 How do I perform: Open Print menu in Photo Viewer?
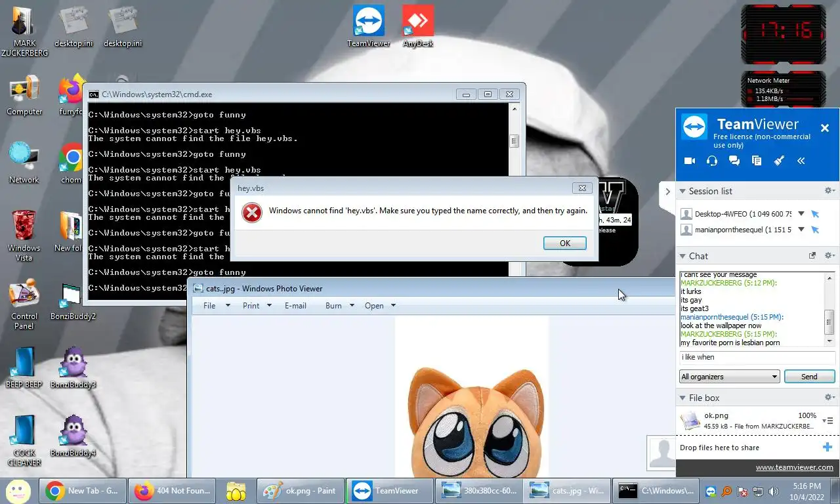(x=257, y=306)
